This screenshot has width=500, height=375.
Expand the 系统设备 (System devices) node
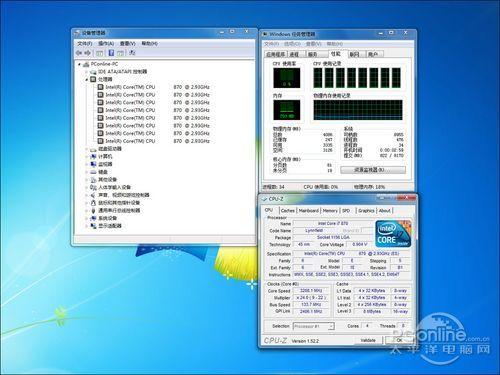click(87, 218)
